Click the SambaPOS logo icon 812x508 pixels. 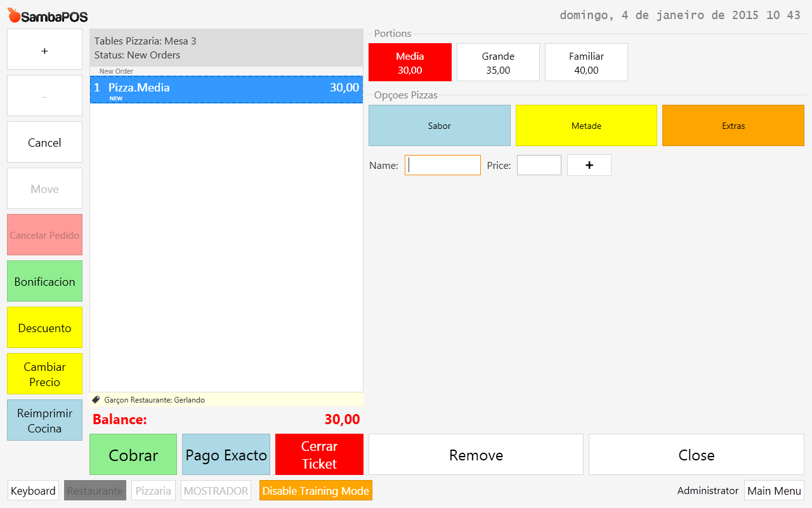14,15
